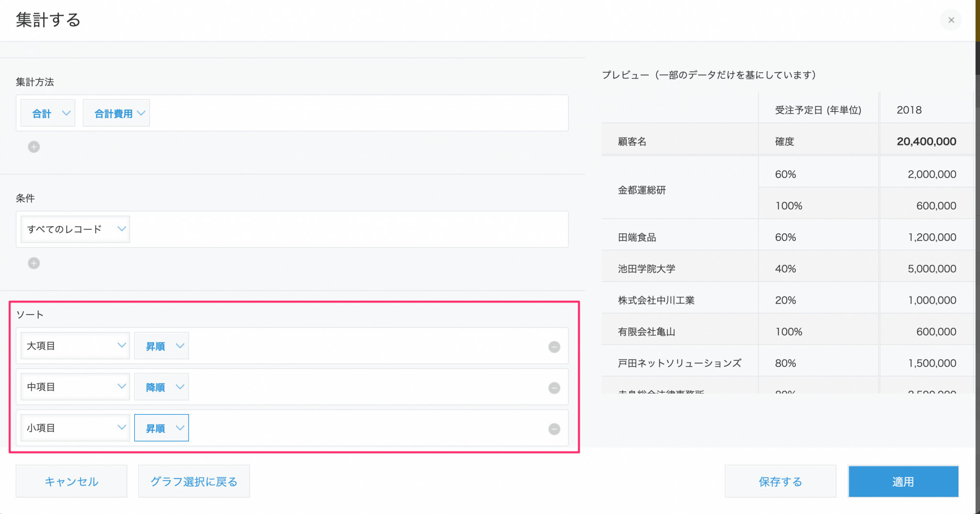This screenshot has height=514, width=980.
Task: Select 株式会社中川工業 in the preview table
Action: pos(656,300)
